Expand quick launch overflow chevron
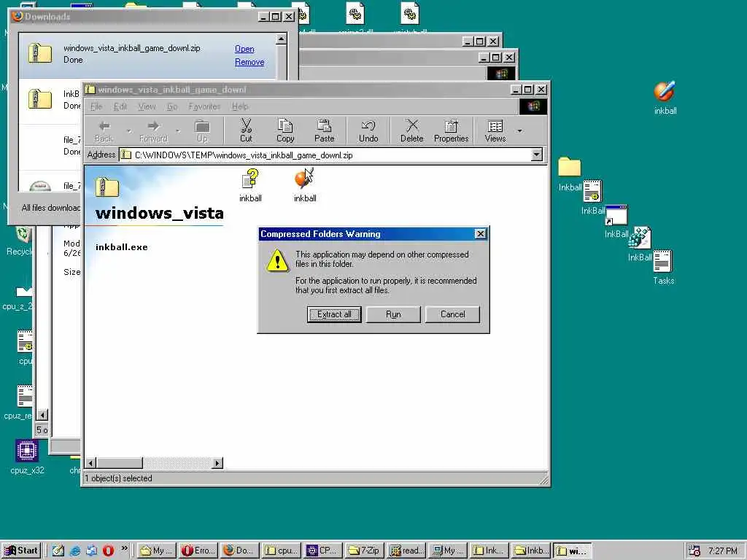Viewport: 747px width, 560px height. pyautogui.click(x=124, y=548)
